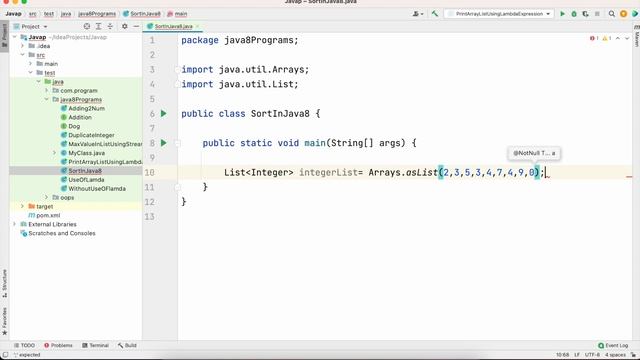Open the PrintArrayListUsingLambdaExpression run configuration dropdown

coord(499,14)
